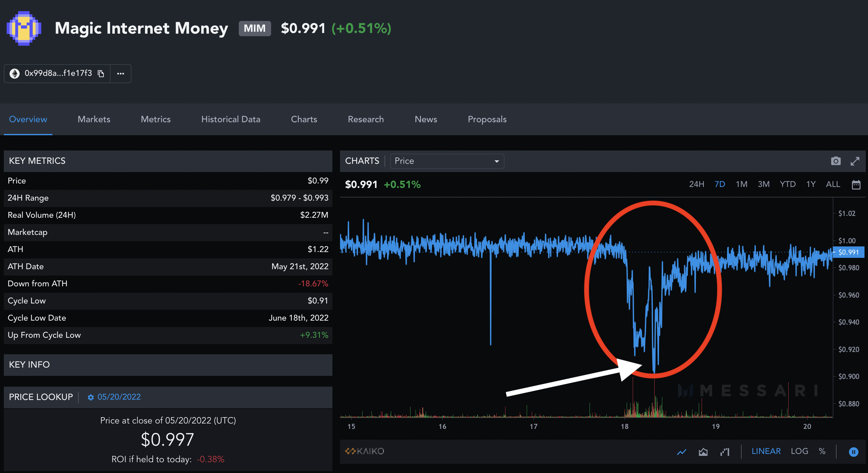Click the ATH value $1.22
868x473 pixels.
pyautogui.click(x=318, y=249)
